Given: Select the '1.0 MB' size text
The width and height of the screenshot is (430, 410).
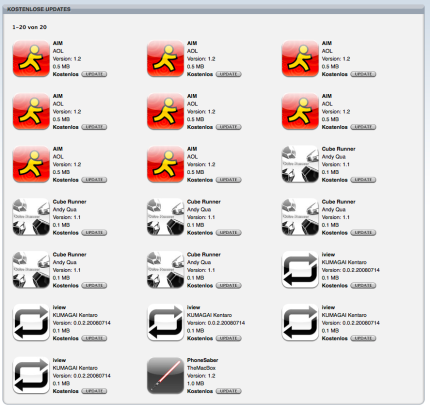Looking at the screenshot, I should (x=195, y=383).
